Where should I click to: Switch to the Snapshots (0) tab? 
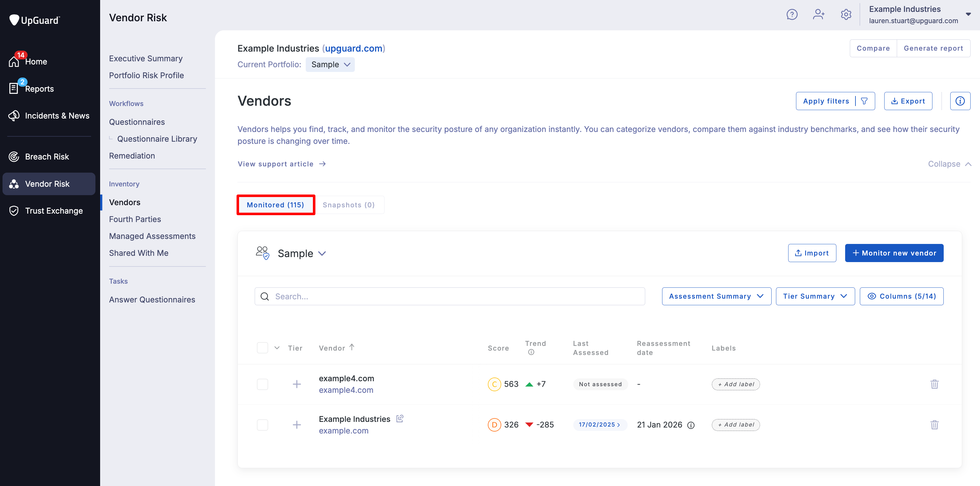[x=349, y=205]
